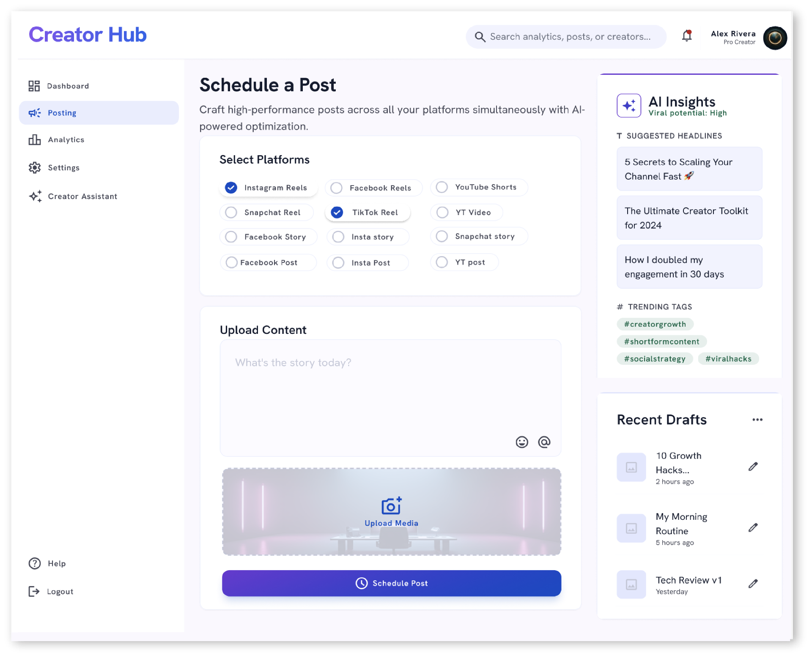Select Insta story platform
The width and height of the screenshot is (812, 658).
(x=368, y=237)
